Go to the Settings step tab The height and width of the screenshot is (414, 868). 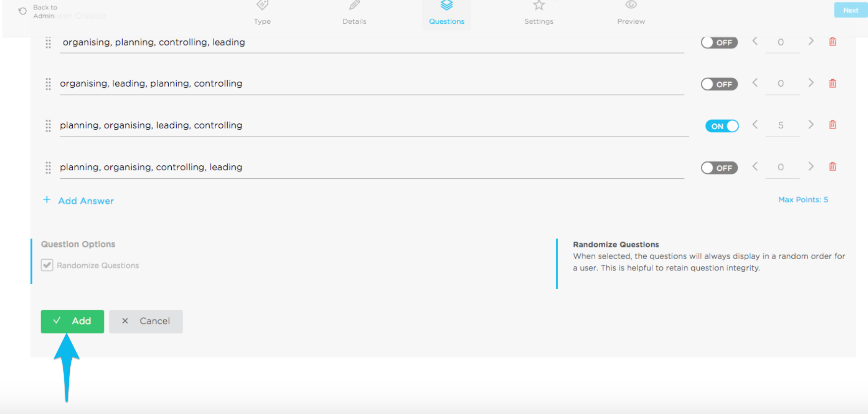click(539, 13)
